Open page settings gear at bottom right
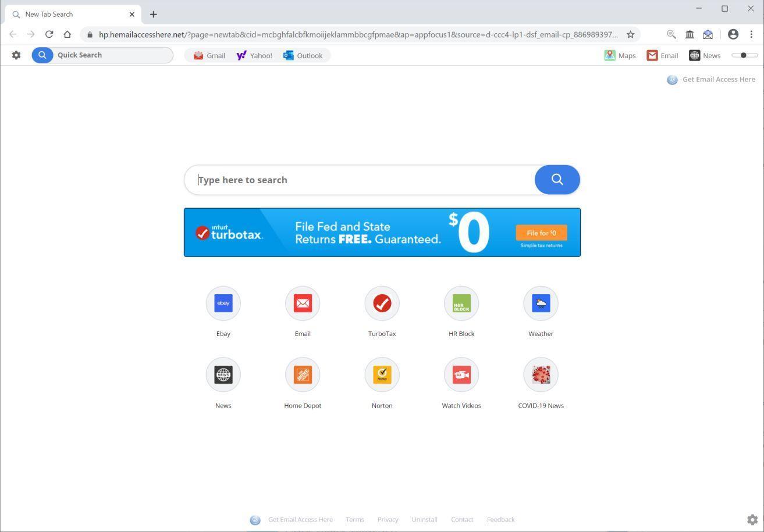 (752, 519)
